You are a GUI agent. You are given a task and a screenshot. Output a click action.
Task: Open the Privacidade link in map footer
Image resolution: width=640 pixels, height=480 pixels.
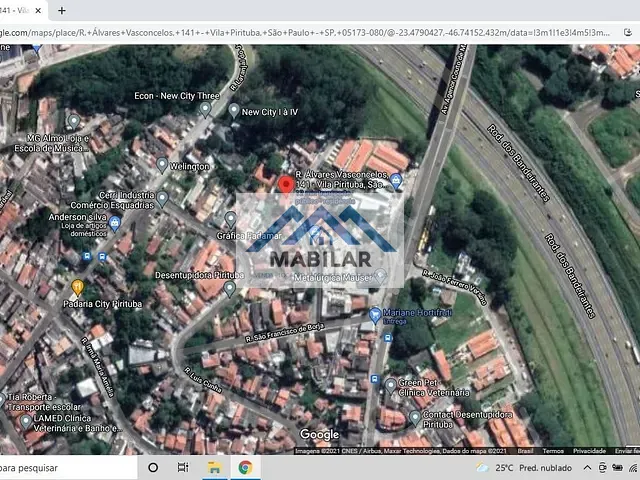[589, 451]
